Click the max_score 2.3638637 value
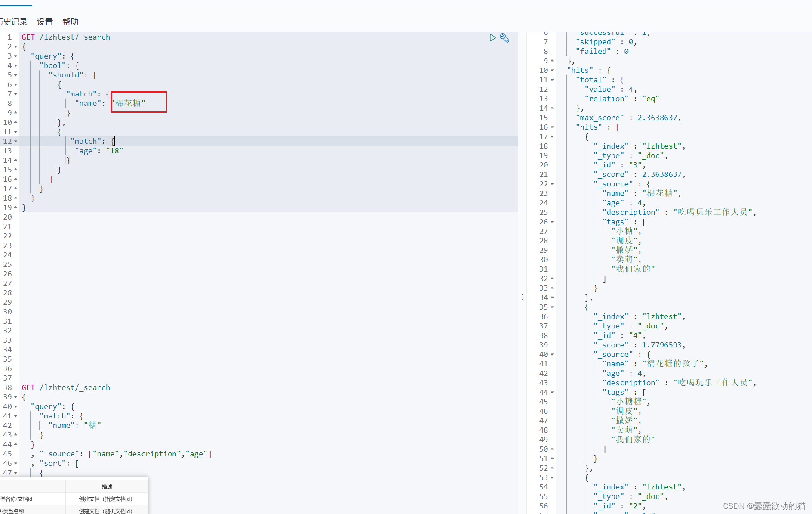 pos(657,118)
